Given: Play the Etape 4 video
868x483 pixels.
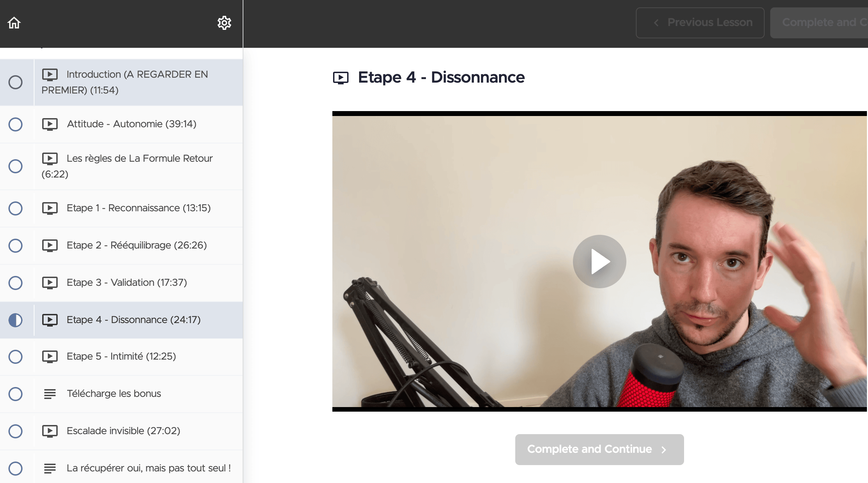Looking at the screenshot, I should click(599, 261).
